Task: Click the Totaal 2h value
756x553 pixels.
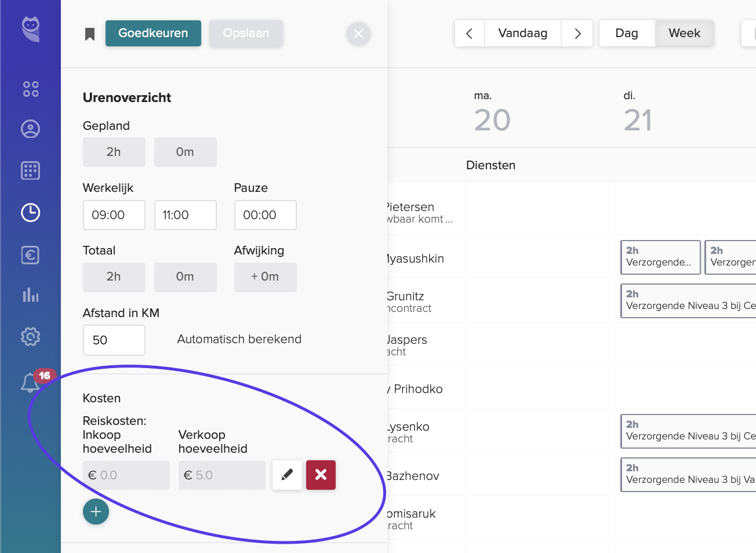Action: (114, 277)
